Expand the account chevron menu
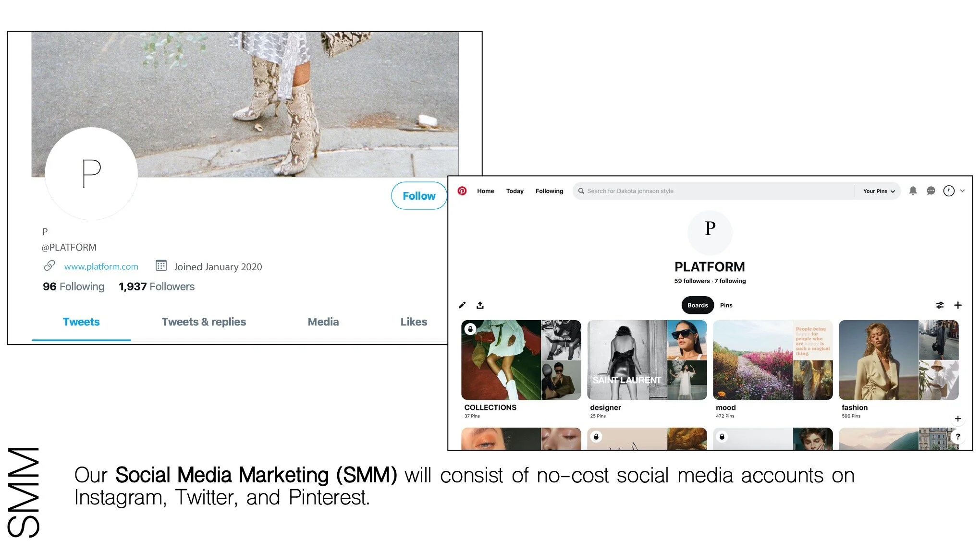980x551 pixels. click(962, 191)
